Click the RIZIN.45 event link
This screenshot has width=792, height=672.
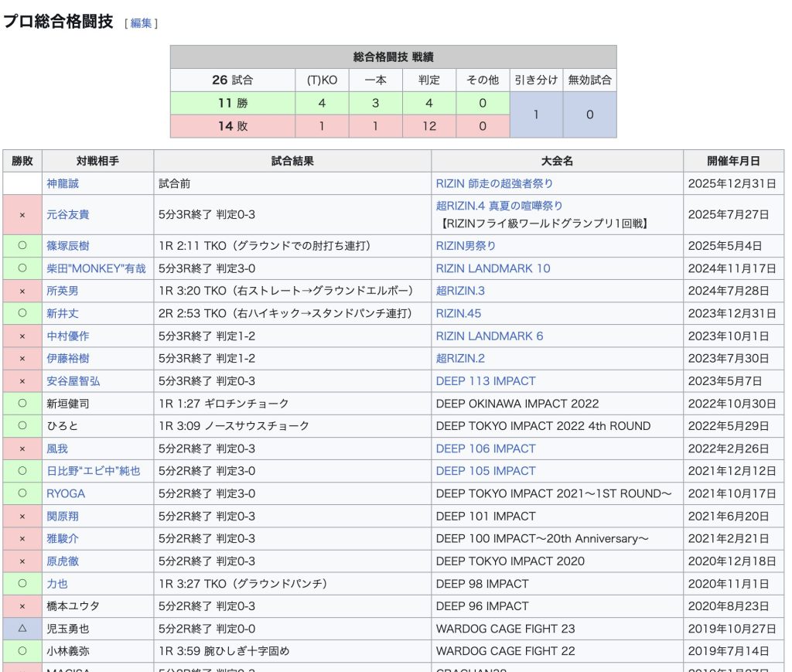pos(458,313)
